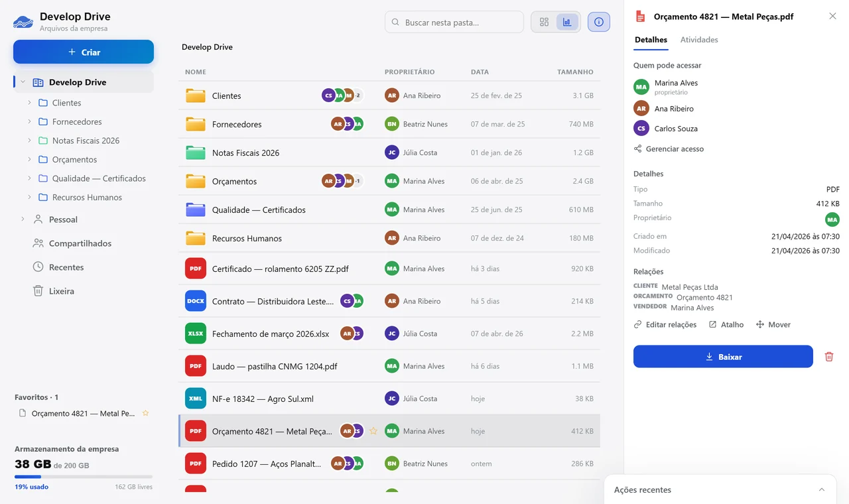Expand Recursos Humanos tree folder
The width and height of the screenshot is (849, 504).
point(29,197)
